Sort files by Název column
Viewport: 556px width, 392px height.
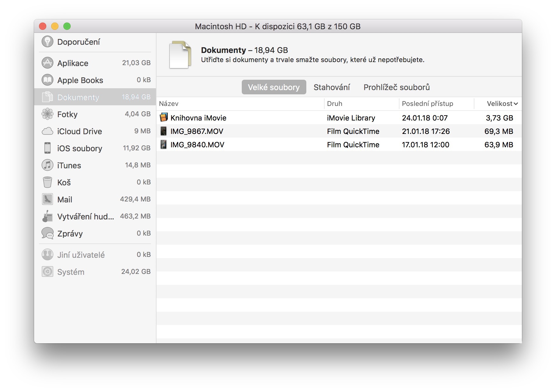point(240,103)
